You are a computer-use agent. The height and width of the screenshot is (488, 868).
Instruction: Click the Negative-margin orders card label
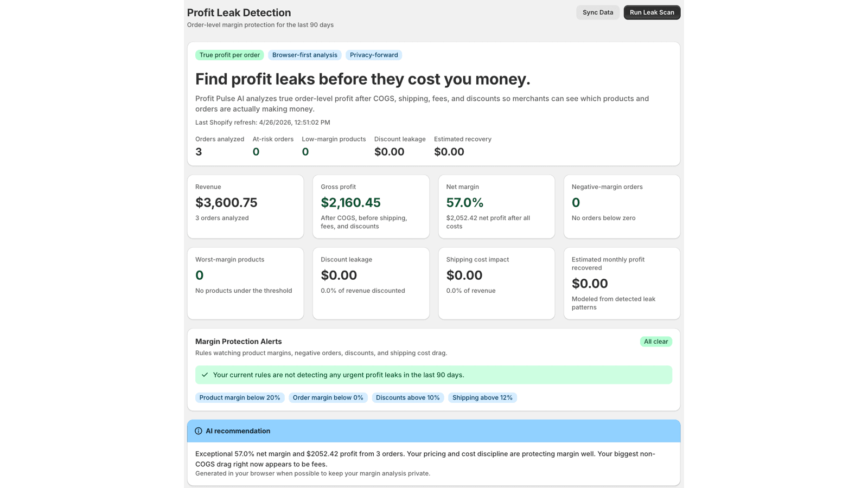(607, 187)
